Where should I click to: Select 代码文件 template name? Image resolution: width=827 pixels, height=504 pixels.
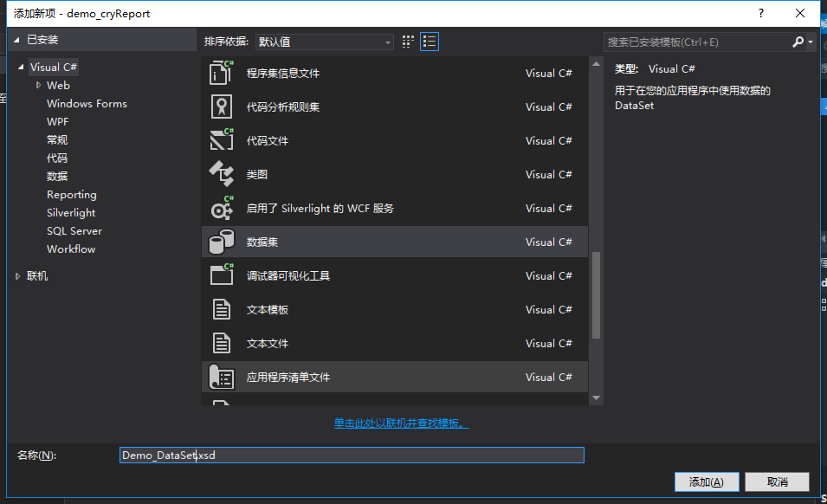click(268, 141)
